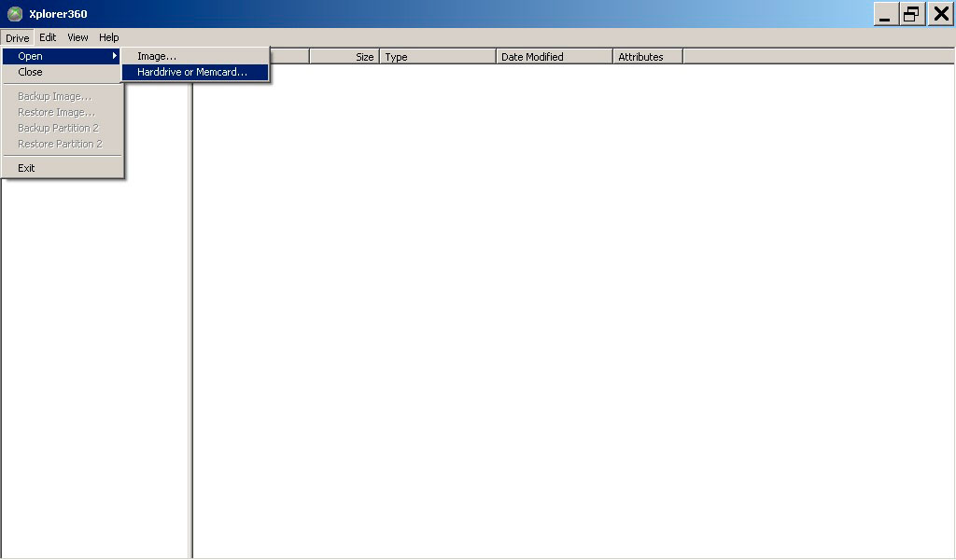Select Image... from the Open submenu
956x560 pixels.
(195, 56)
